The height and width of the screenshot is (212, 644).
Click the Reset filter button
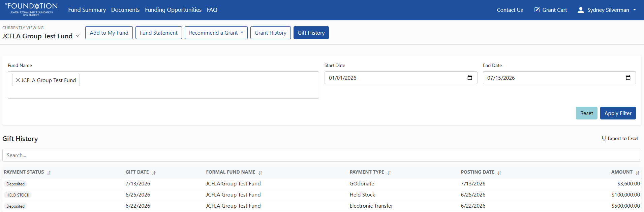click(x=586, y=113)
